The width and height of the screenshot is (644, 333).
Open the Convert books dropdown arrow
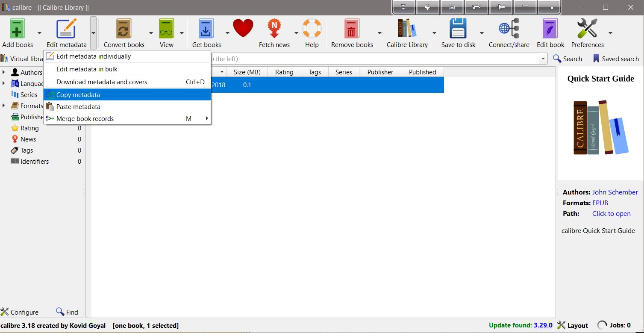(151, 33)
